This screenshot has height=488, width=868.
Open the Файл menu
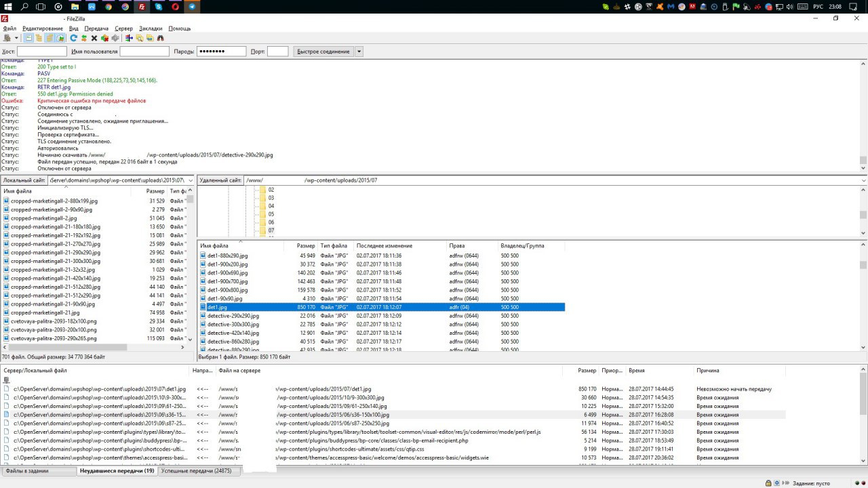point(9,28)
